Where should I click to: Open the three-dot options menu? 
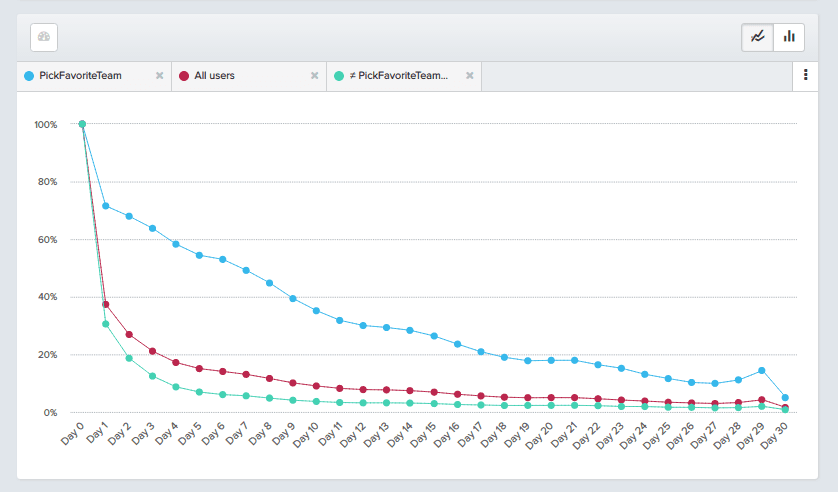806,76
